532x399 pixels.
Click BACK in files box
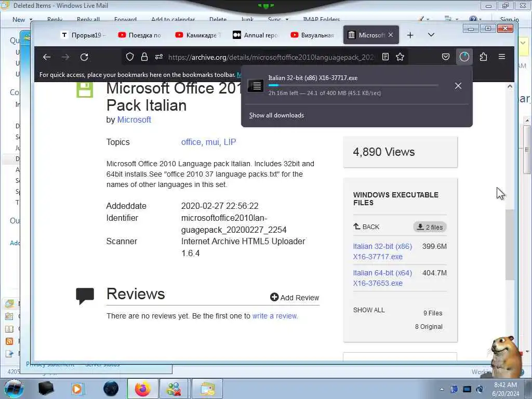pos(366,227)
